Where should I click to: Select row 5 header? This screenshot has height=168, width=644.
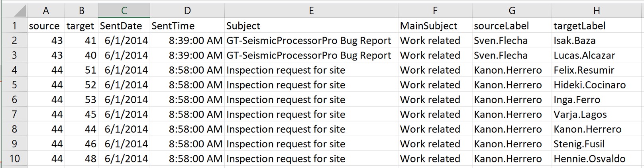14,85
